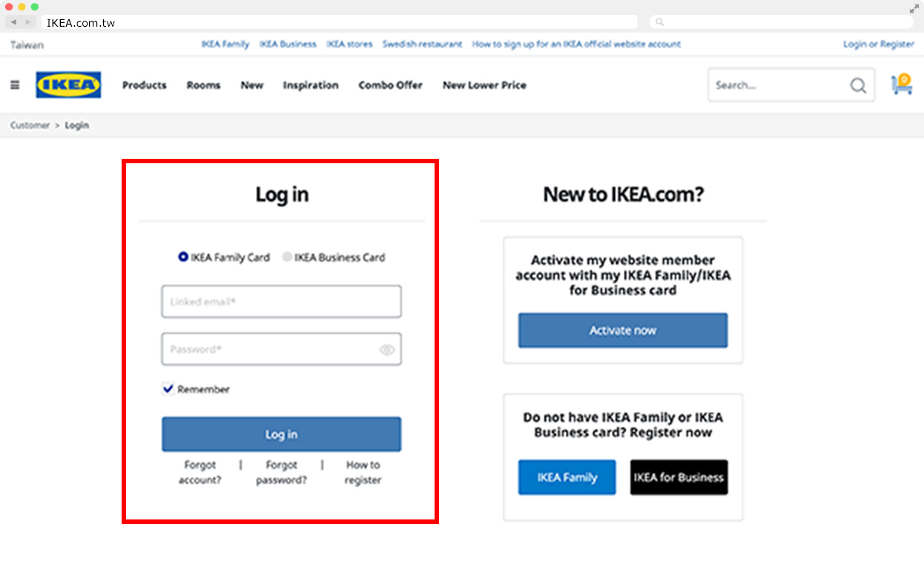Open the hamburger menu icon
This screenshot has width=924, height=561.
point(15,85)
